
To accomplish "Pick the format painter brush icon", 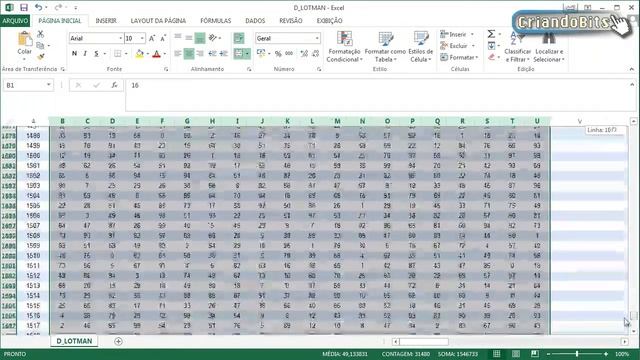I will point(40,57).
